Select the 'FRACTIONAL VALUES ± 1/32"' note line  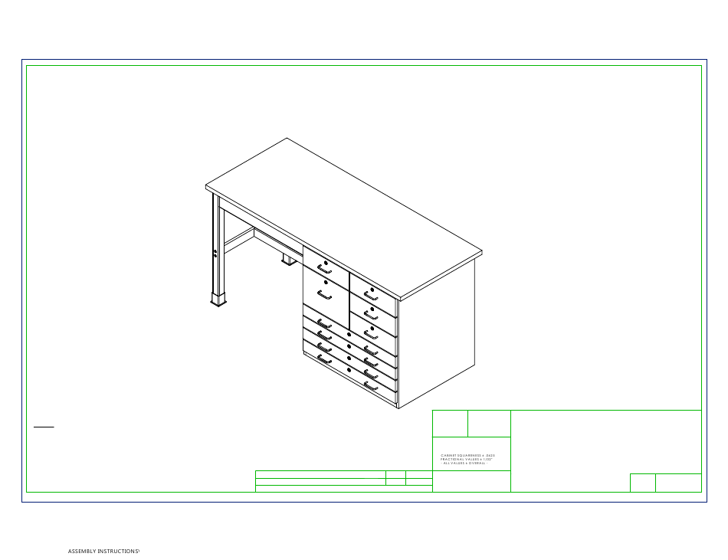click(466, 460)
